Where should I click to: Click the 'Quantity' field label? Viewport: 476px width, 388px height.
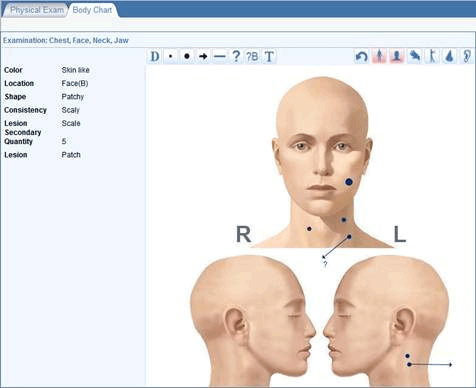(19, 141)
